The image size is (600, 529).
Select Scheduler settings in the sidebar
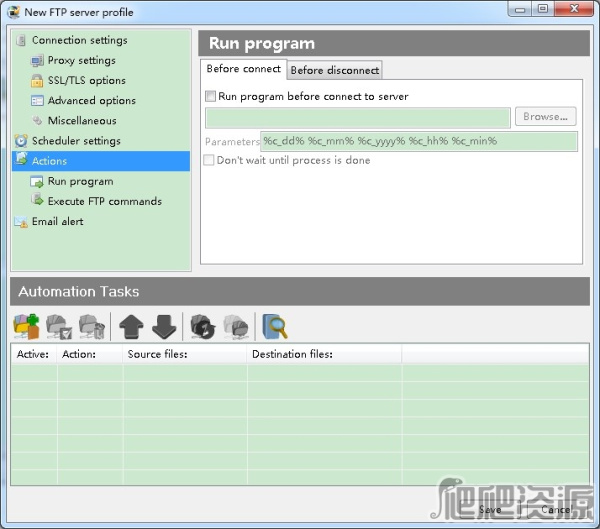pos(76,141)
